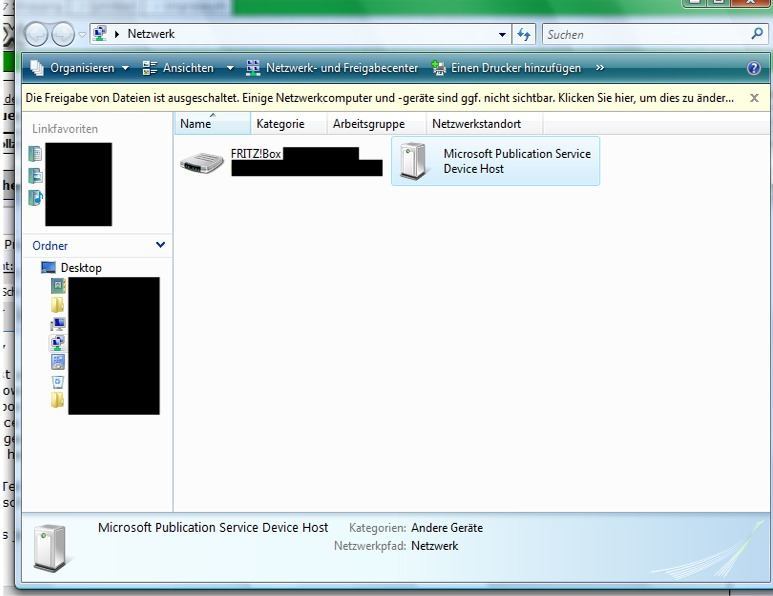Click the Andere Geräte category value

click(447, 528)
